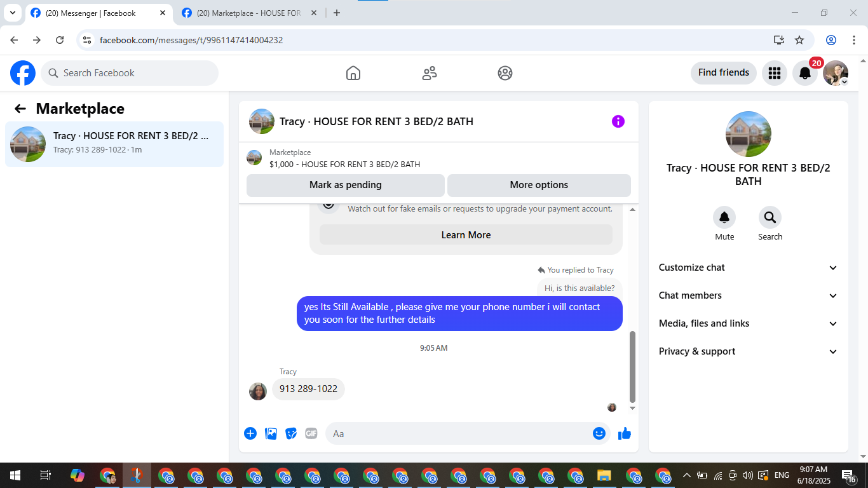Click the chat scrollbar up arrow

pyautogui.click(x=632, y=210)
